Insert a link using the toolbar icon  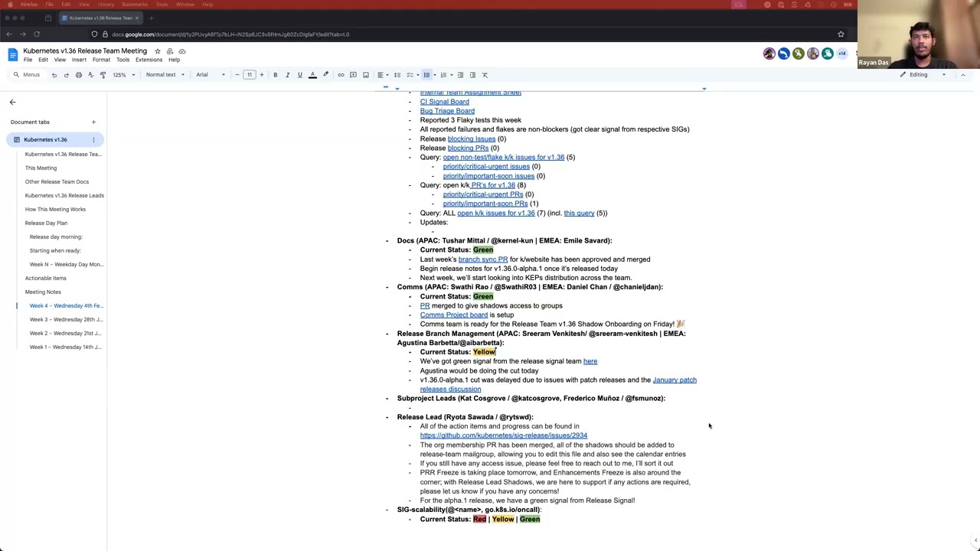341,75
